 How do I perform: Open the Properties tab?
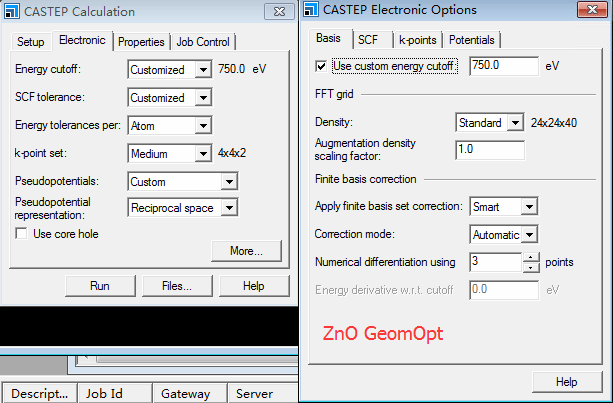pos(141,42)
